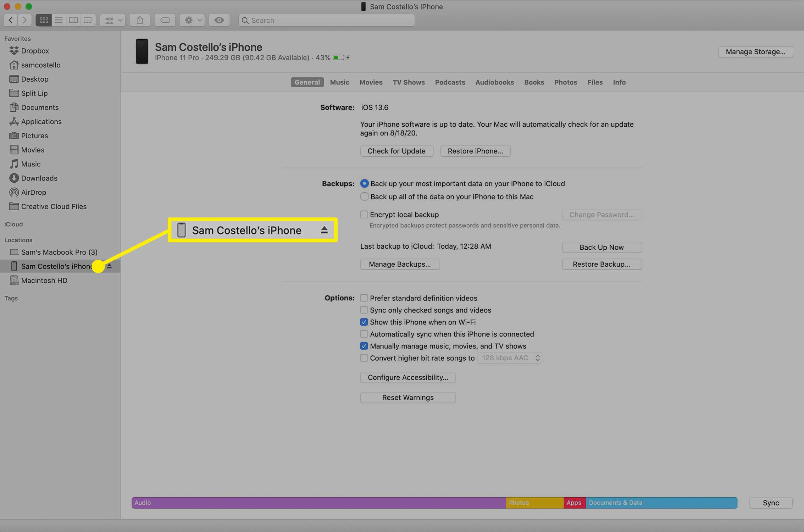Enable Prefer standard definition videos
The height and width of the screenshot is (532, 804).
coord(364,298)
